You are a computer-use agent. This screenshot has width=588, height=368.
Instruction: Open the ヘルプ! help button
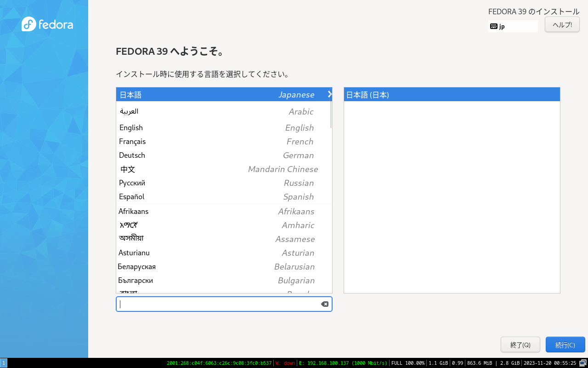[562, 24]
